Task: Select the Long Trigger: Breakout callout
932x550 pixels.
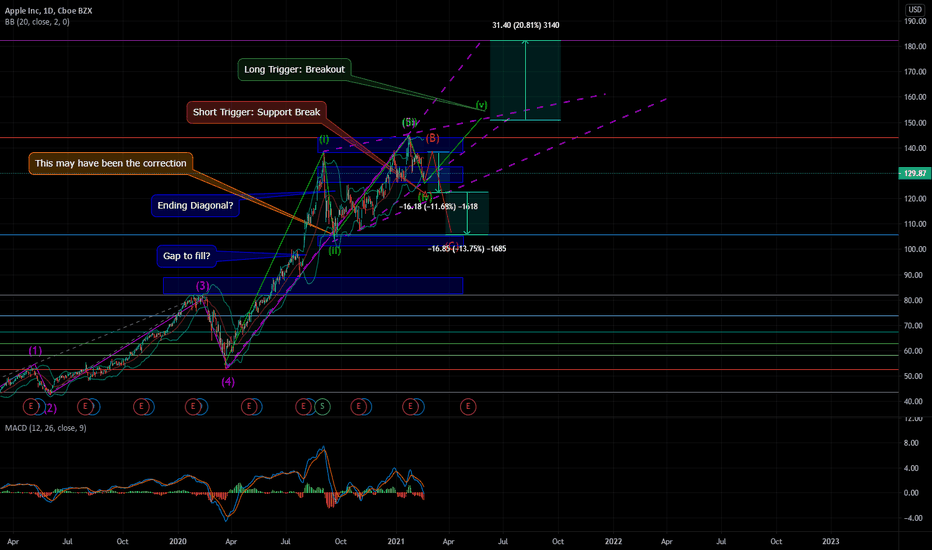Action: [x=294, y=70]
